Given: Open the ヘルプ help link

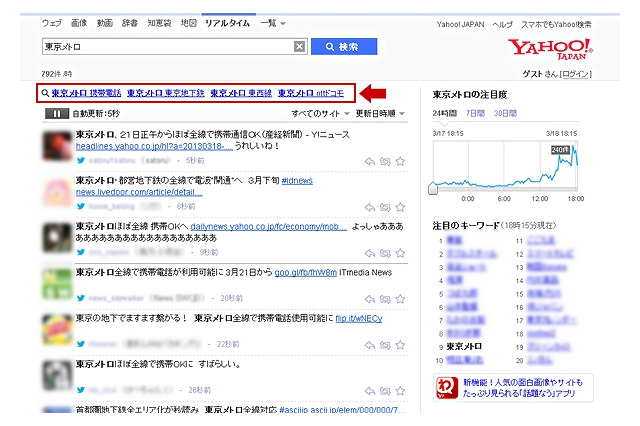Looking at the screenshot, I should click(502, 24).
